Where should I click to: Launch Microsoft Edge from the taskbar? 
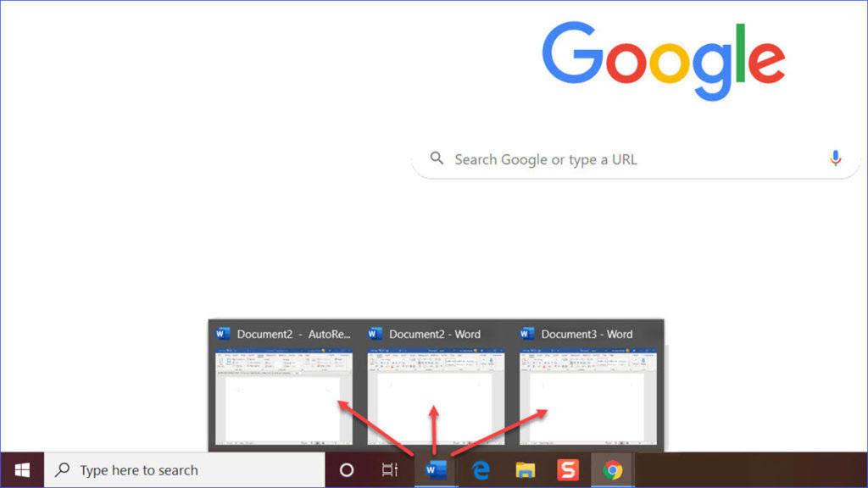(x=481, y=469)
